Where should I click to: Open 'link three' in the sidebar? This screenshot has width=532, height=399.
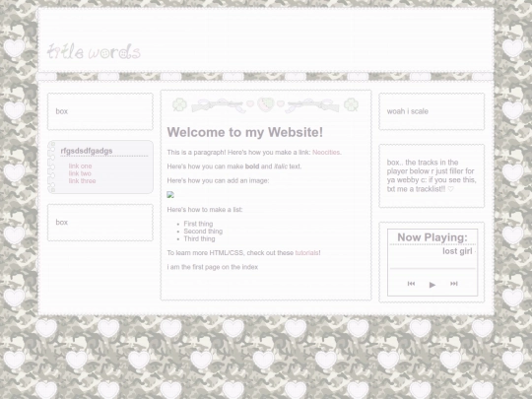[82, 181]
